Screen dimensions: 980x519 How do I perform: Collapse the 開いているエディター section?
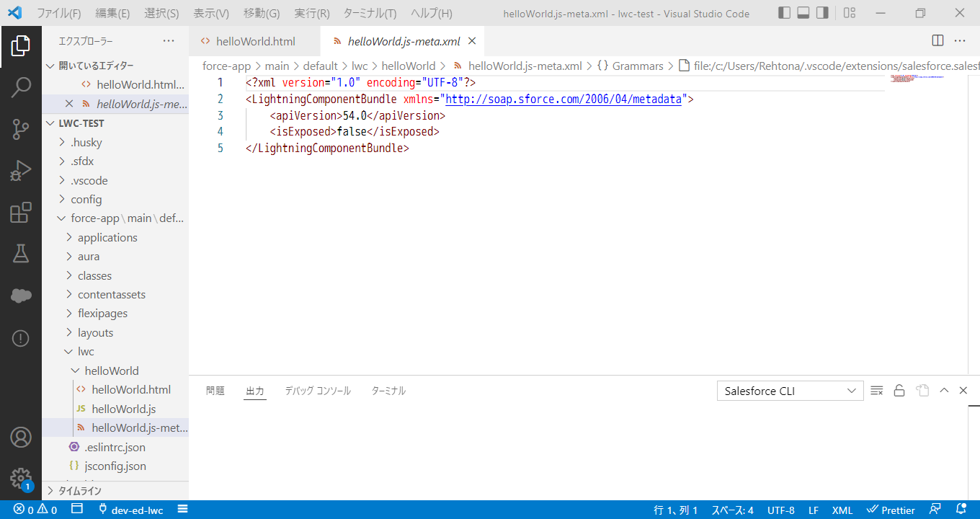point(115,66)
